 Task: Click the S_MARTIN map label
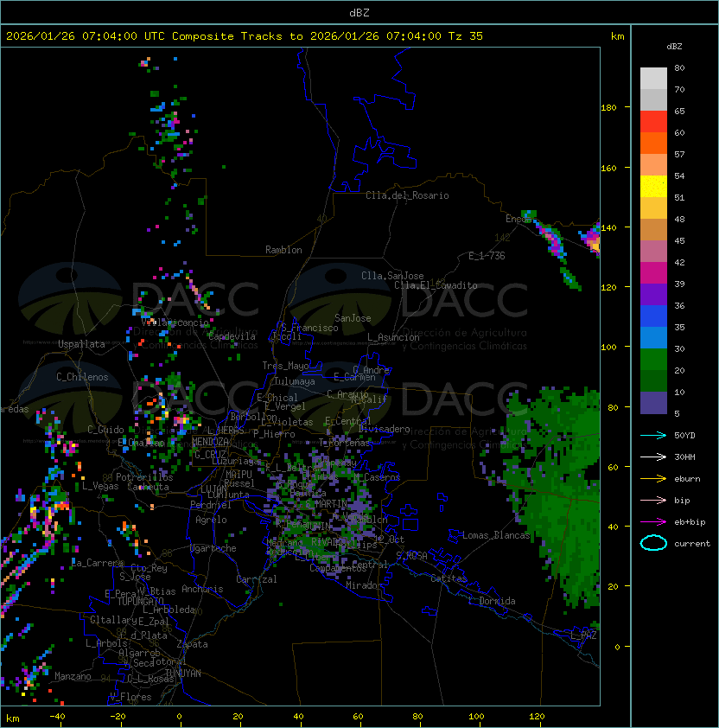327,504
